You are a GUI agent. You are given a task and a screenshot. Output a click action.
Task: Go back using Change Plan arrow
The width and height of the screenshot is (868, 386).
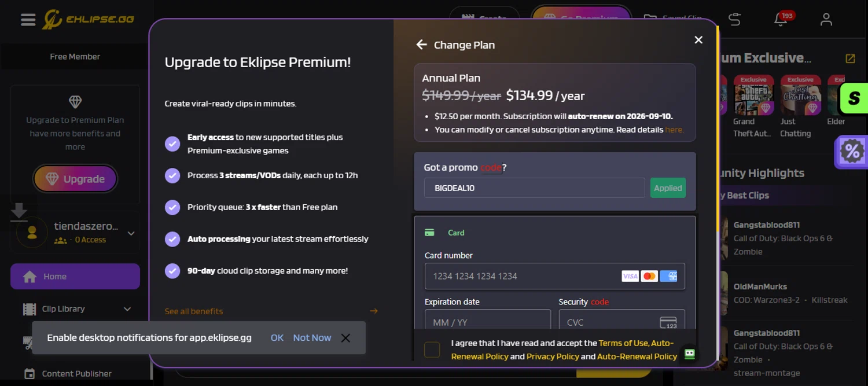pos(421,45)
